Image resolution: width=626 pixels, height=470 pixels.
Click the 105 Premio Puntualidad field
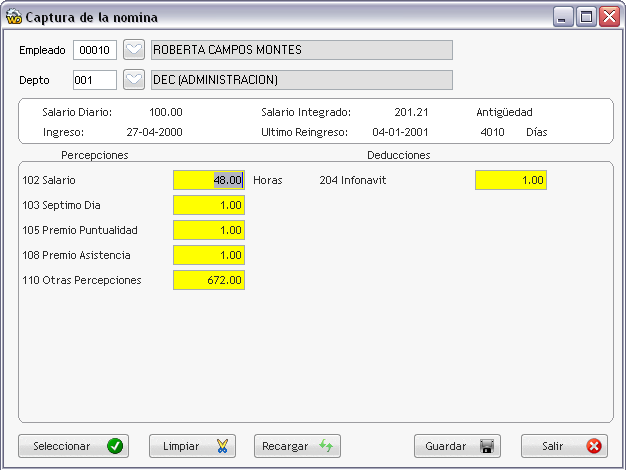coord(209,230)
